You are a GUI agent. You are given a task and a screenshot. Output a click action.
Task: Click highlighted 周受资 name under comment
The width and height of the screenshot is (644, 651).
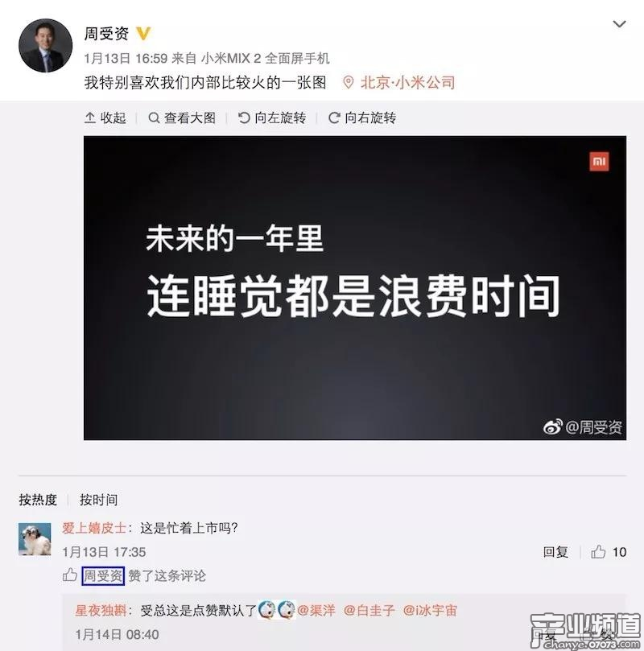pos(103,576)
